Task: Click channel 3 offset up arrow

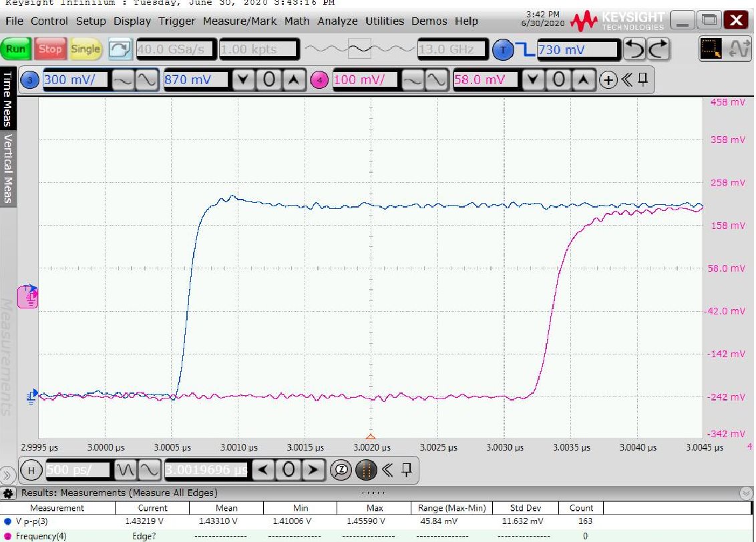Action: tap(294, 80)
